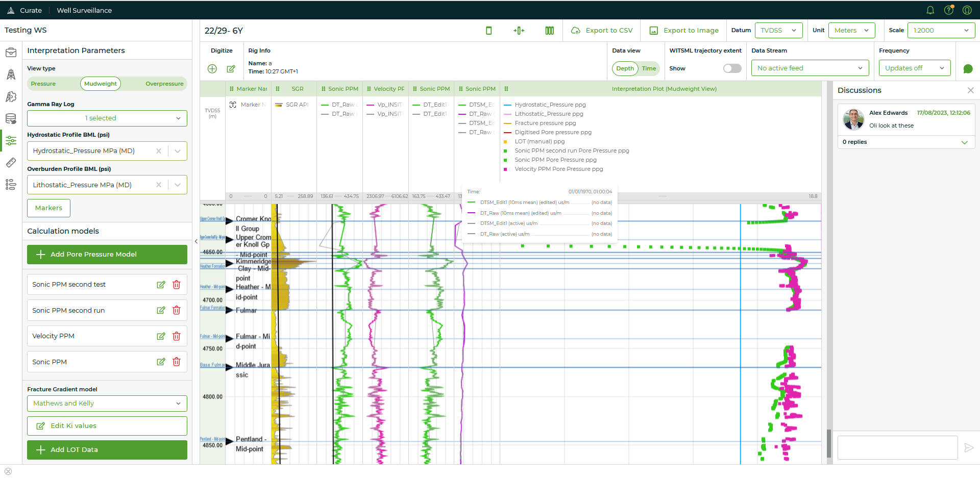The image size is (980, 478).
Task: Open the Mathews and Kelly dropdown
Action: click(x=107, y=404)
